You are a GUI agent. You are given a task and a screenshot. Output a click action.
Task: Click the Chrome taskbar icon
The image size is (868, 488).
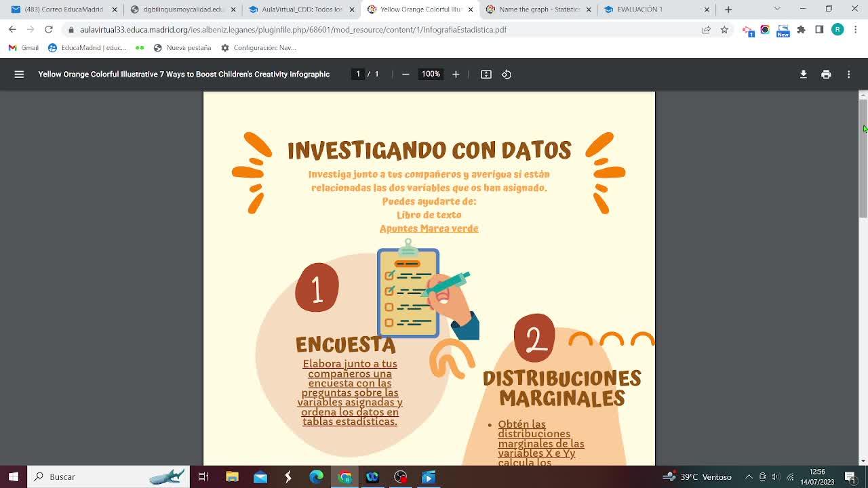[x=344, y=476]
